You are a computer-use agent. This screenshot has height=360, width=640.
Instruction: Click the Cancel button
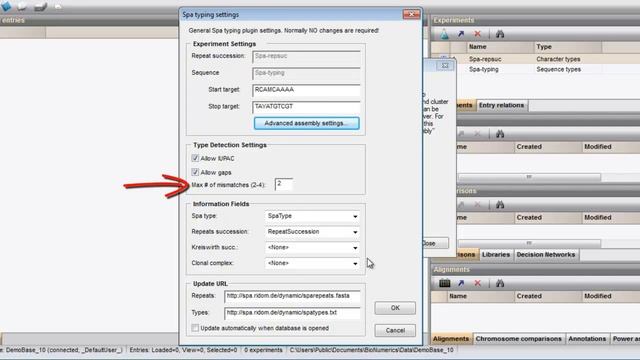click(x=395, y=330)
